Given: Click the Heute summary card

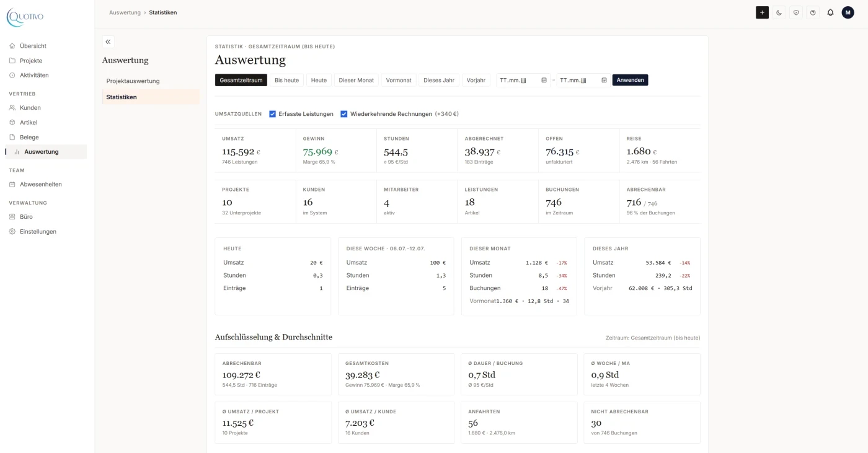Looking at the screenshot, I should [273, 276].
